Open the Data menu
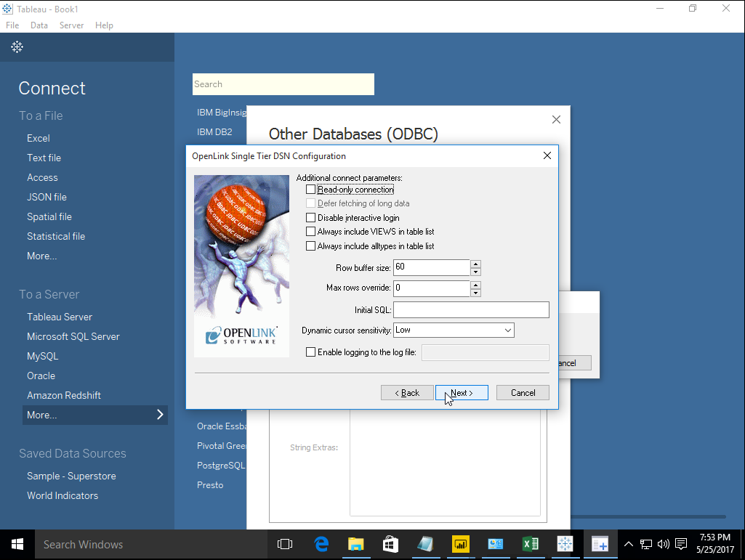The height and width of the screenshot is (560, 745). [x=39, y=25]
